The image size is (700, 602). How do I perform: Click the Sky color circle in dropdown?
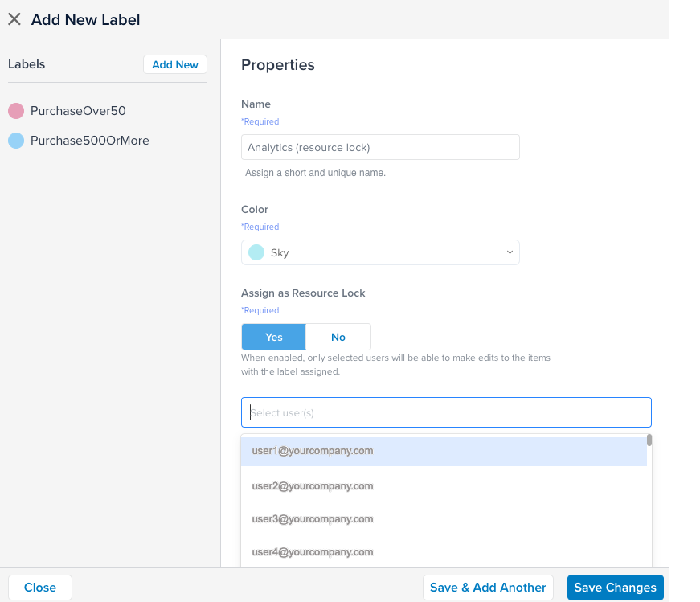point(256,252)
